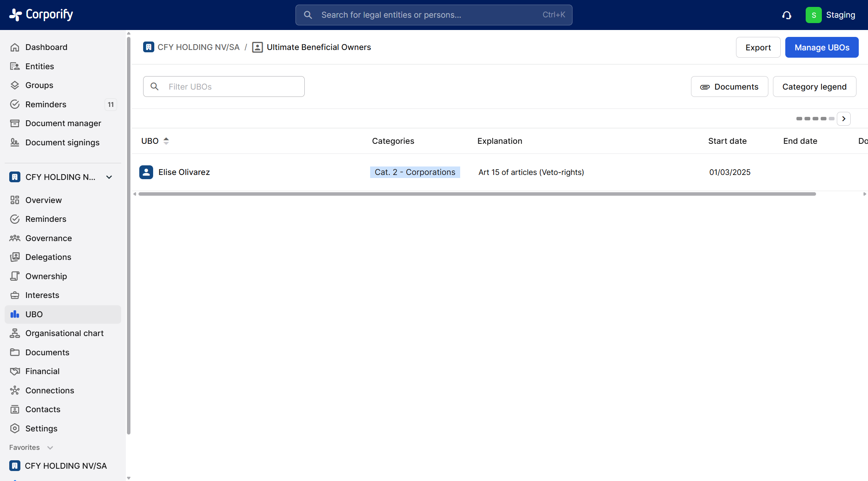Click the building icon in the breadcrumb
Viewport: 868px width, 481px height.
point(149,47)
